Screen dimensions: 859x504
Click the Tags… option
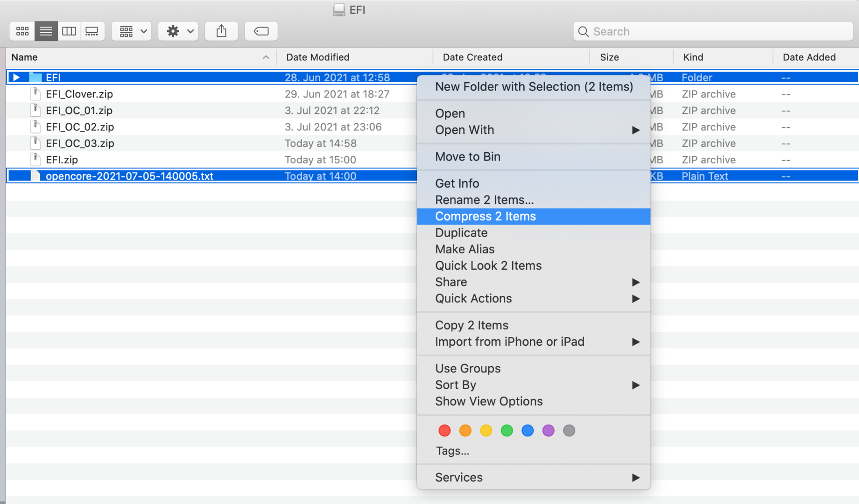[x=452, y=451]
